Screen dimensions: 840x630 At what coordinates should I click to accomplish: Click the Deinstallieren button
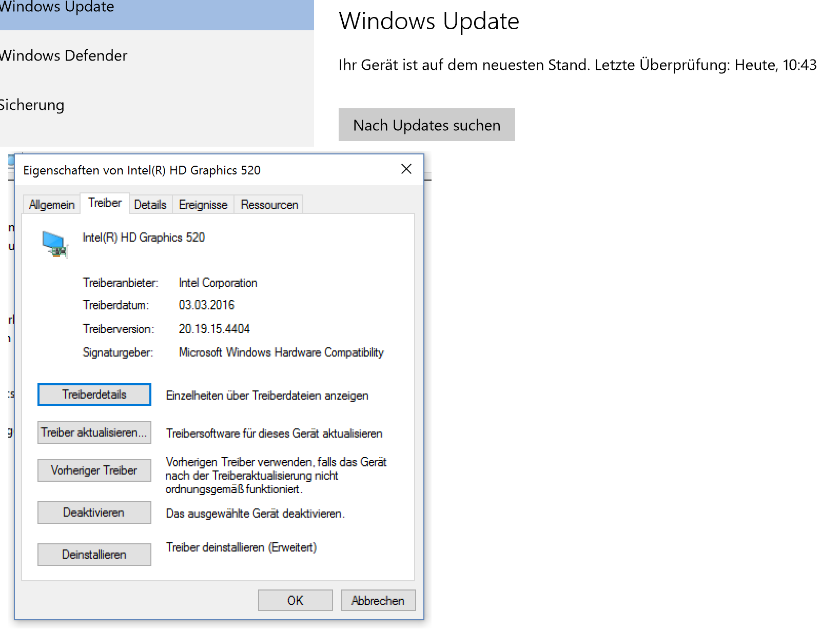[94, 555]
